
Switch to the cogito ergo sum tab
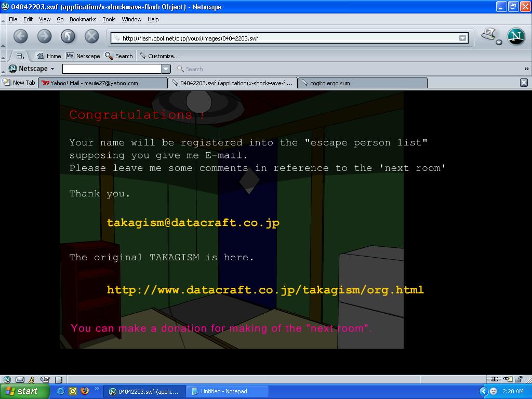[x=362, y=83]
